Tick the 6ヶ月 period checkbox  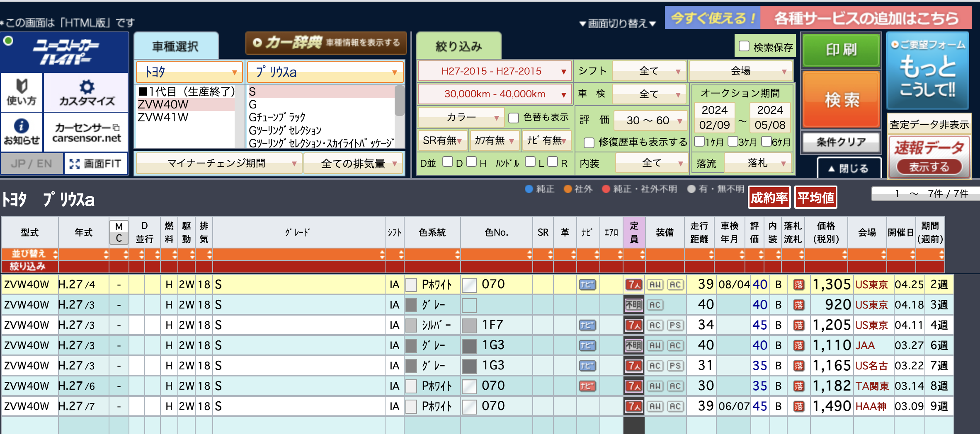point(767,141)
